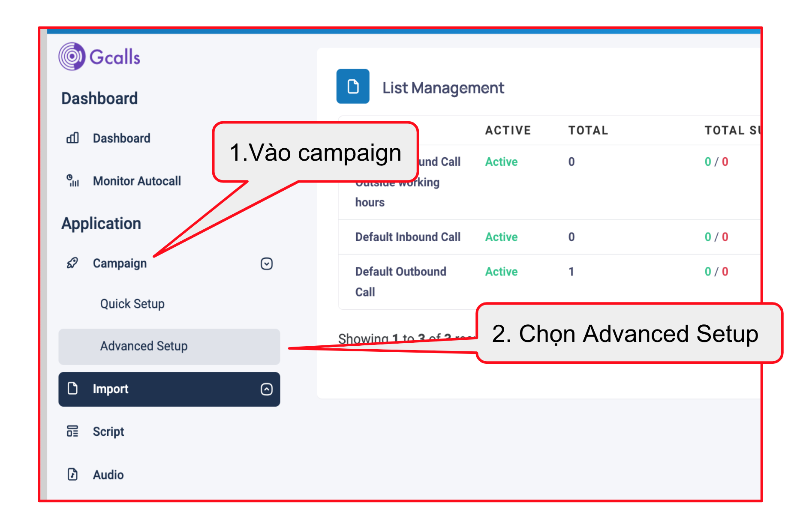Click the Campaign rocket icon
Screen dimensions: 812x521
72,263
